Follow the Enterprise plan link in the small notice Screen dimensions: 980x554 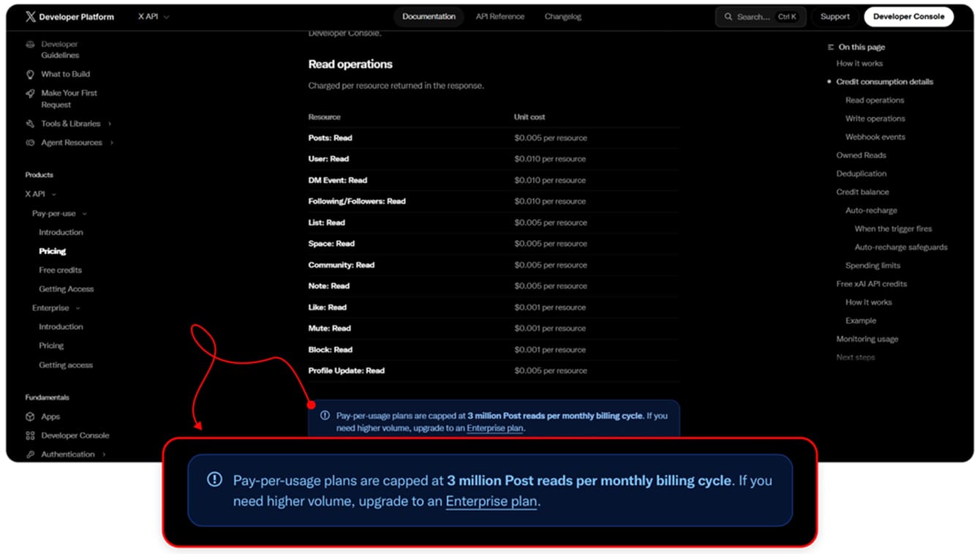point(495,429)
